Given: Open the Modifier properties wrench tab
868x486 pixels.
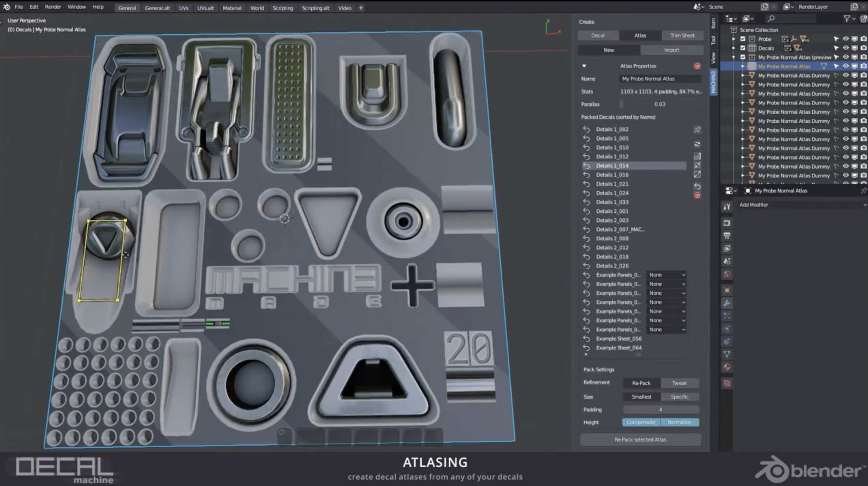Looking at the screenshot, I should (727, 303).
